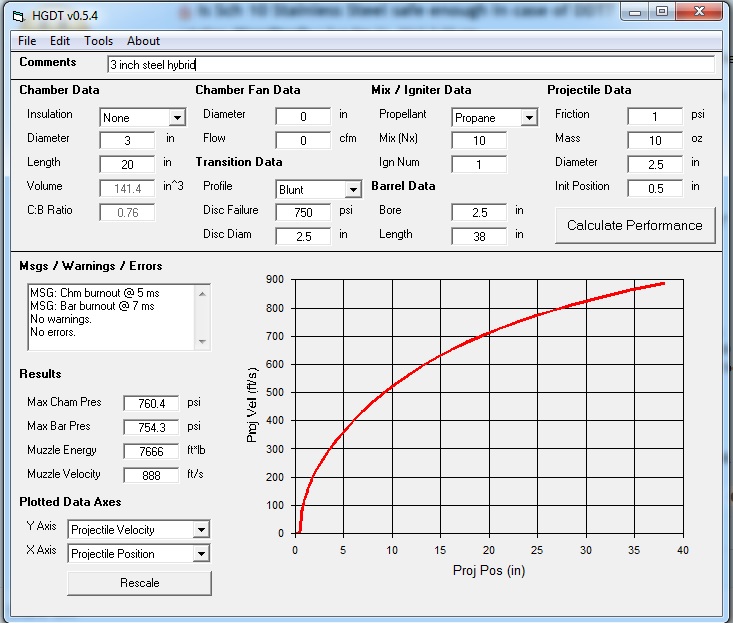Expand the Insulation dropdown
This screenshot has height=623, width=733.
[x=176, y=118]
